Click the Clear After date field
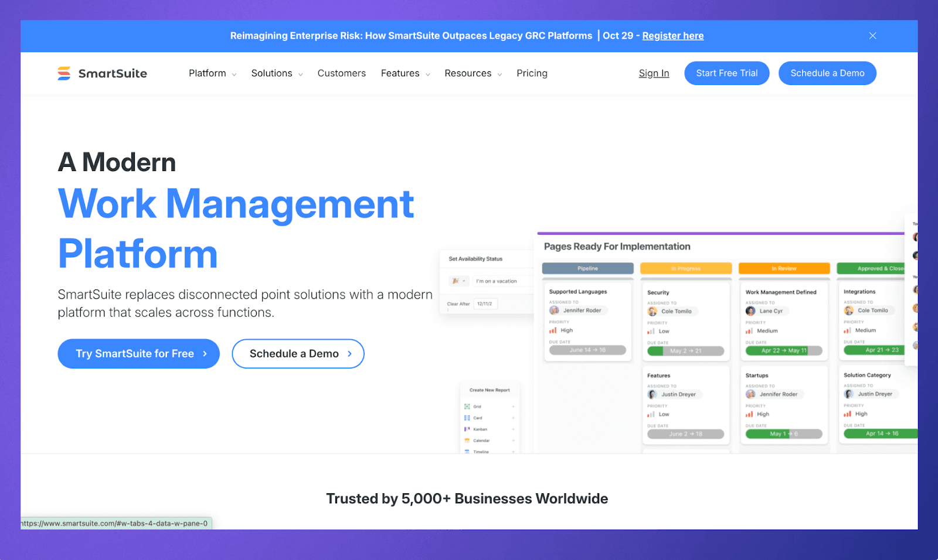This screenshot has height=560, width=938. pos(485,303)
